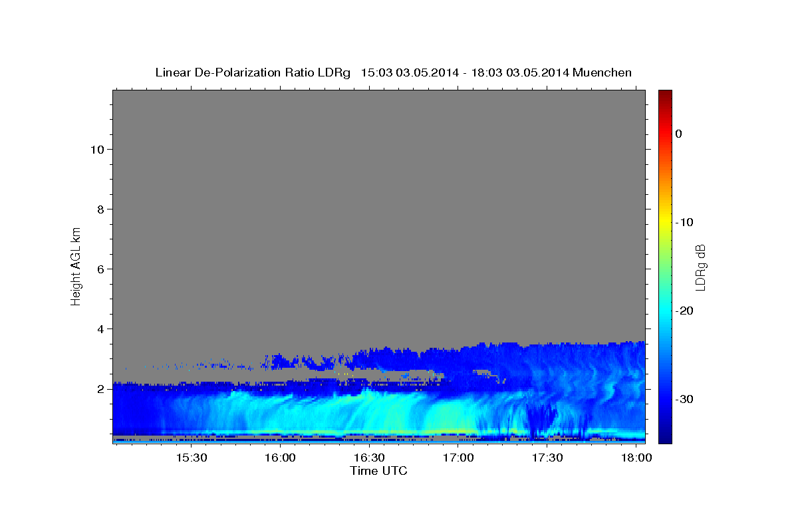The height and width of the screenshot is (532, 798).
Task: Click the colorbar value -20
Action: 684,311
